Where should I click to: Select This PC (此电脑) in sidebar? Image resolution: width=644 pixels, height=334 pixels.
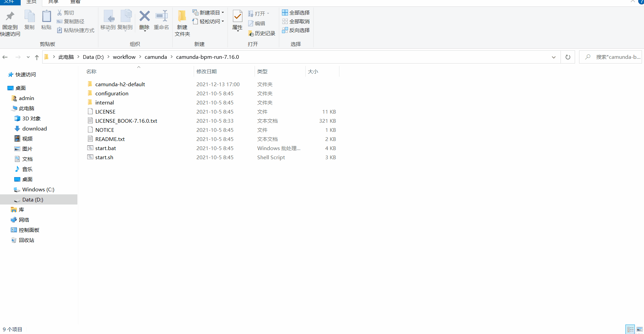click(23, 108)
